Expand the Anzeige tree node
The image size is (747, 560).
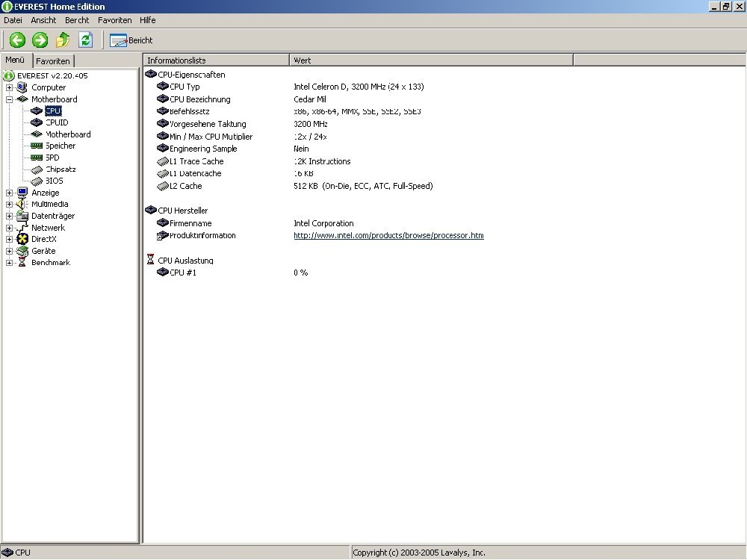pyautogui.click(x=9, y=193)
